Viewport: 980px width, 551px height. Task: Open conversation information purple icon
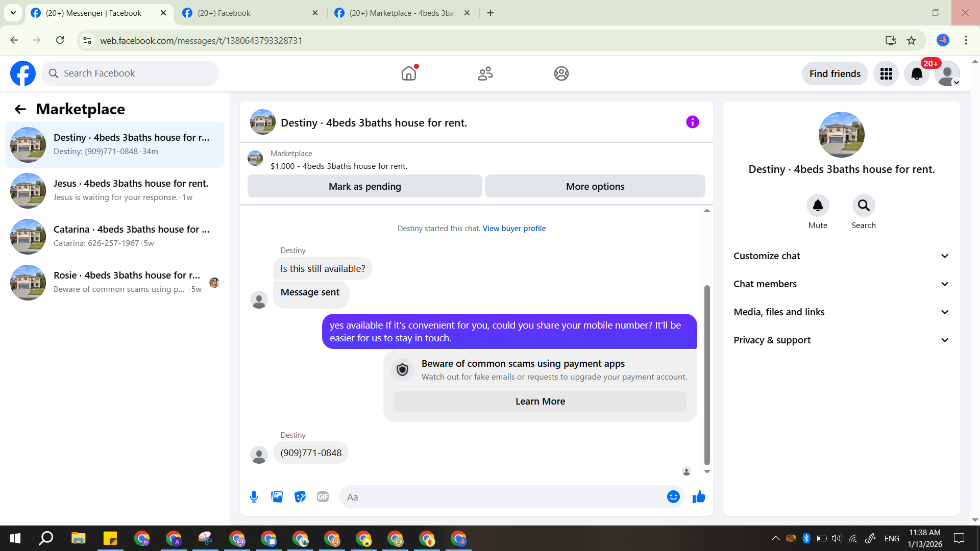point(692,122)
